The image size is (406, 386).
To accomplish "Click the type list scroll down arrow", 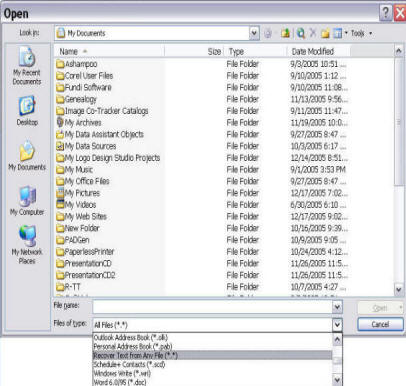I will click(337, 380).
